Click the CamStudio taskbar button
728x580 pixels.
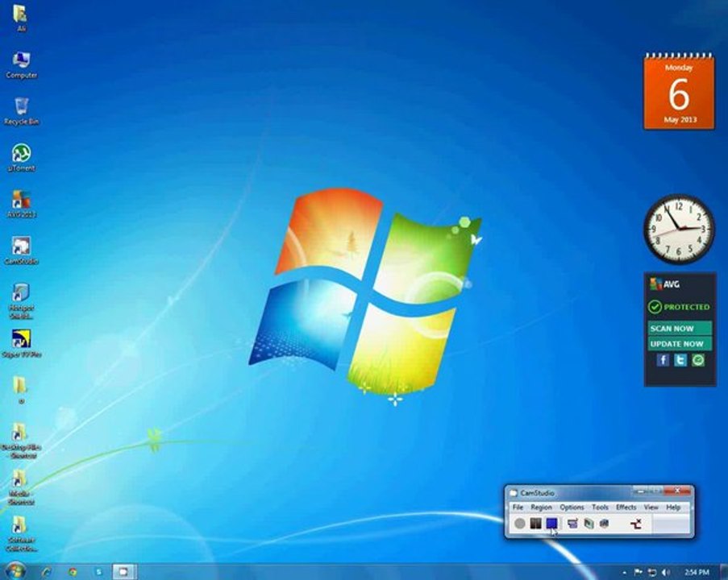click(x=124, y=572)
